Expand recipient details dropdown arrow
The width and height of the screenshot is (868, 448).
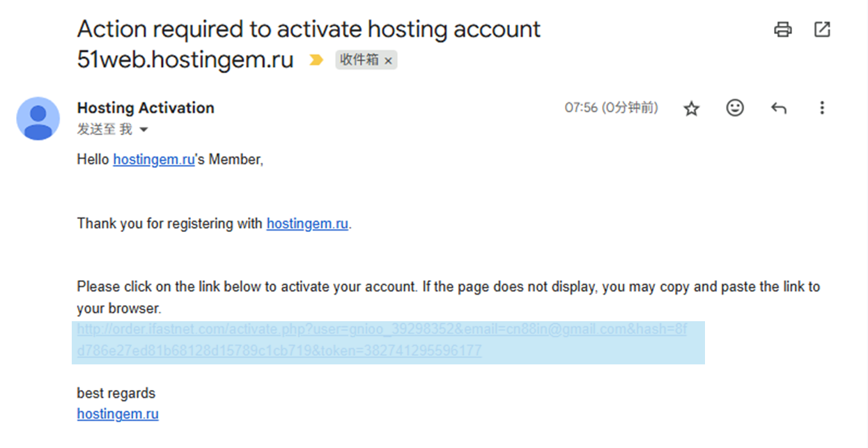[x=144, y=130]
